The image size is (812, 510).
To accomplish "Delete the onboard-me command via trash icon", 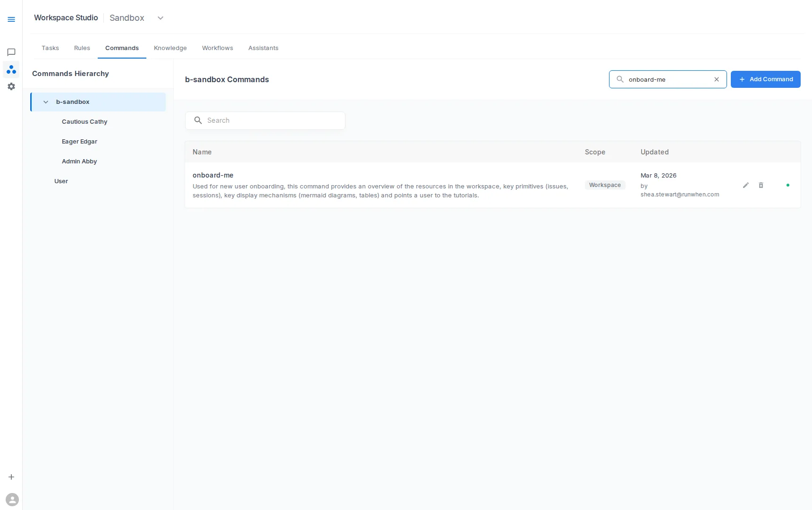I will (x=761, y=185).
